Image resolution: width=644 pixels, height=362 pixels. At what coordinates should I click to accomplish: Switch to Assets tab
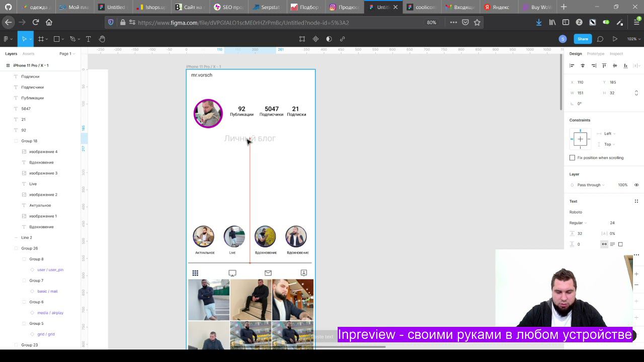(28, 54)
